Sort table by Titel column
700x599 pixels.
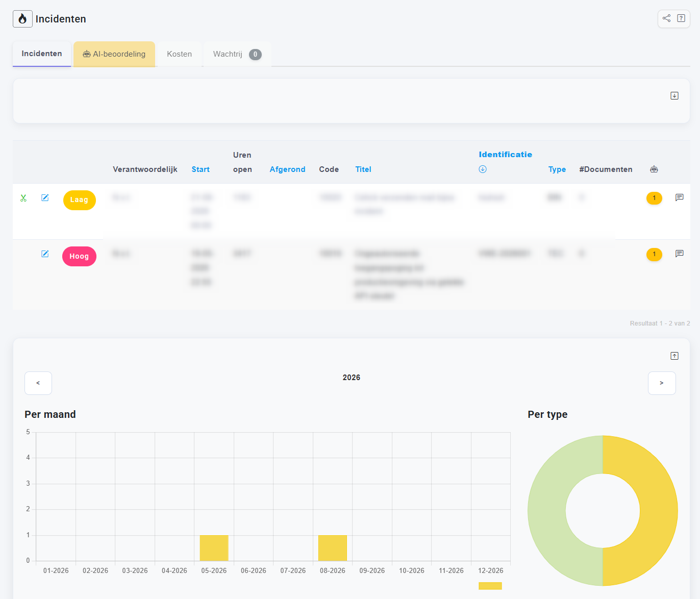point(363,169)
